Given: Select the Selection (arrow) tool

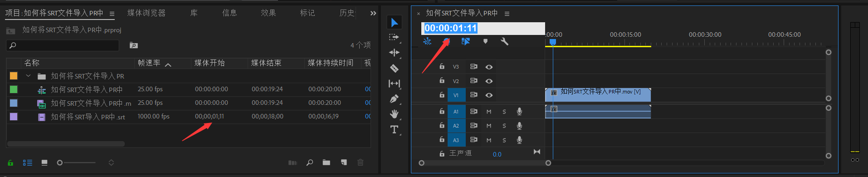Looking at the screenshot, I should (394, 22).
